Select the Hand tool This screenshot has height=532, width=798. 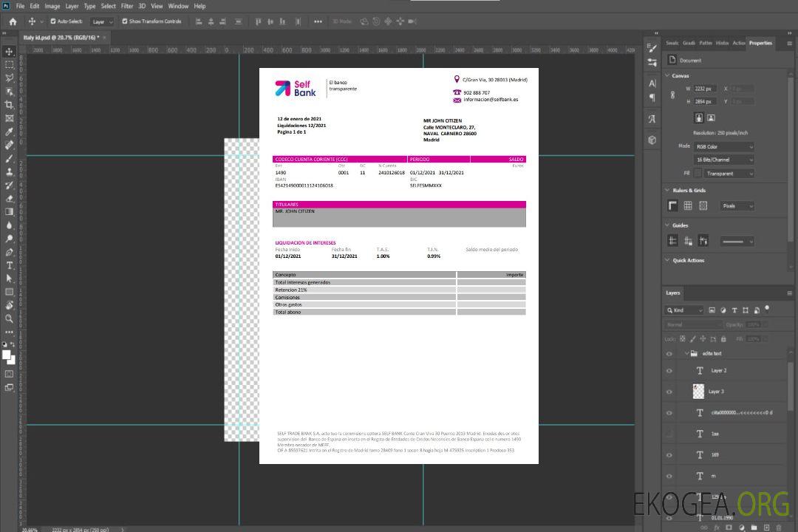[x=9, y=305]
